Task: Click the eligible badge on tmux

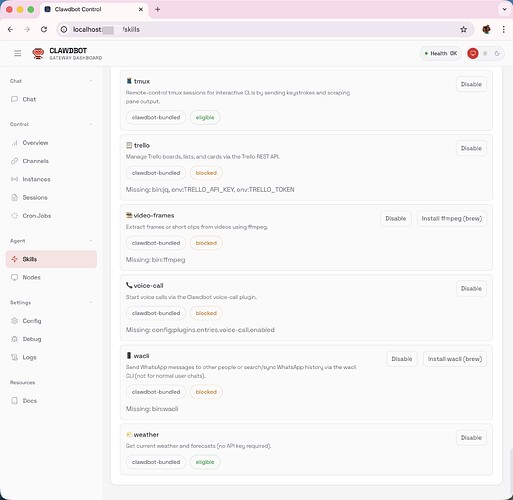Action: (205, 117)
